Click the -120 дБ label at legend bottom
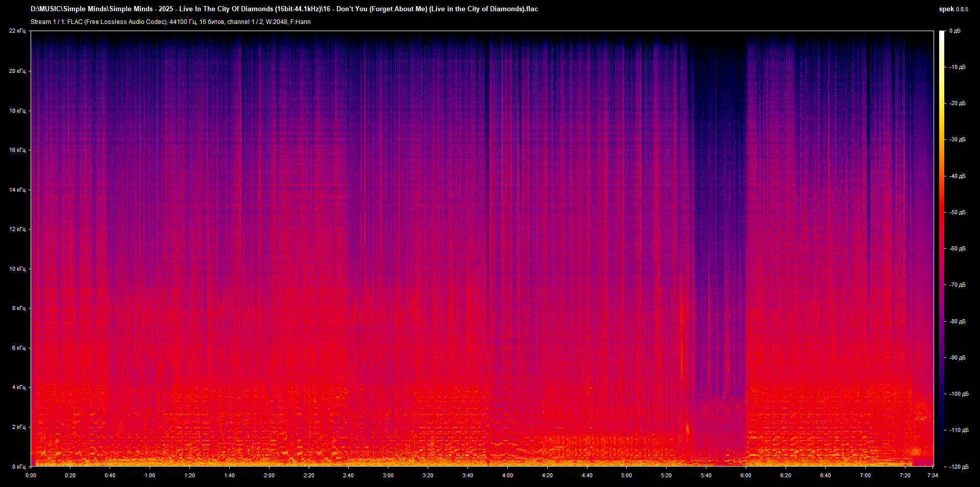The image size is (980, 487). tap(959, 466)
